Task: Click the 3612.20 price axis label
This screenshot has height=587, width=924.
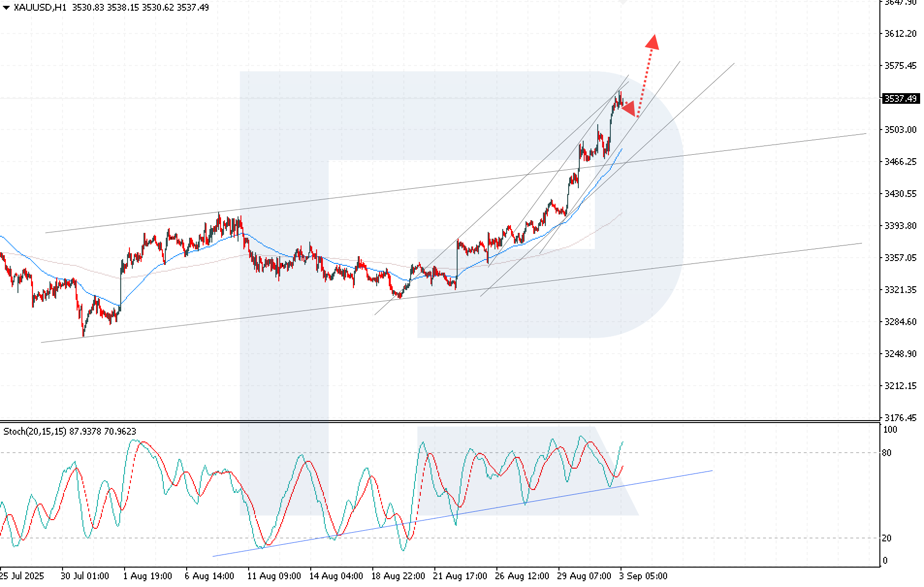Action: point(901,33)
